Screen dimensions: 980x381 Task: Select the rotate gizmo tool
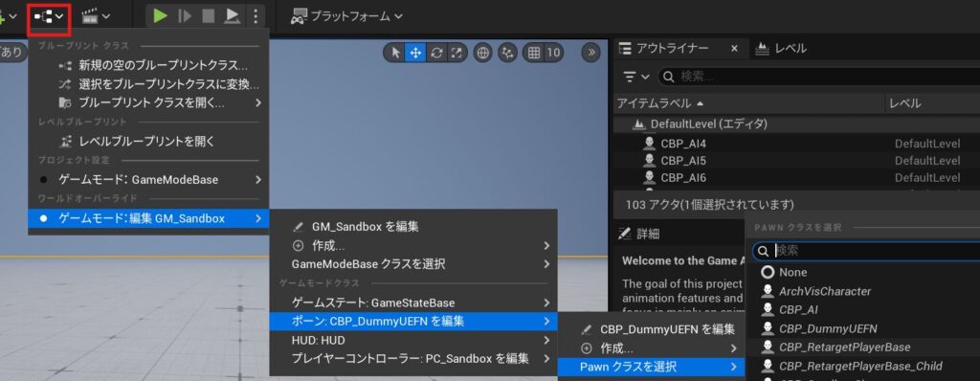[436, 54]
